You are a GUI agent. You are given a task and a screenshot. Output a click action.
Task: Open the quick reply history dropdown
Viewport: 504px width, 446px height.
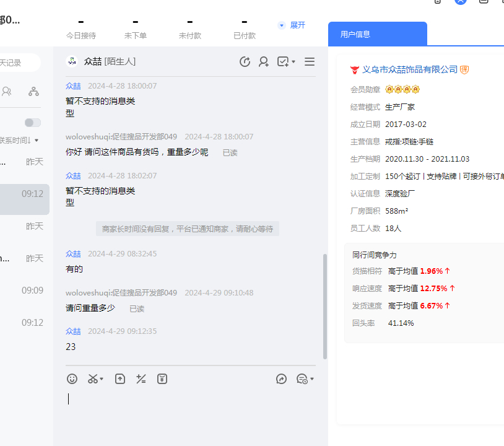305,378
